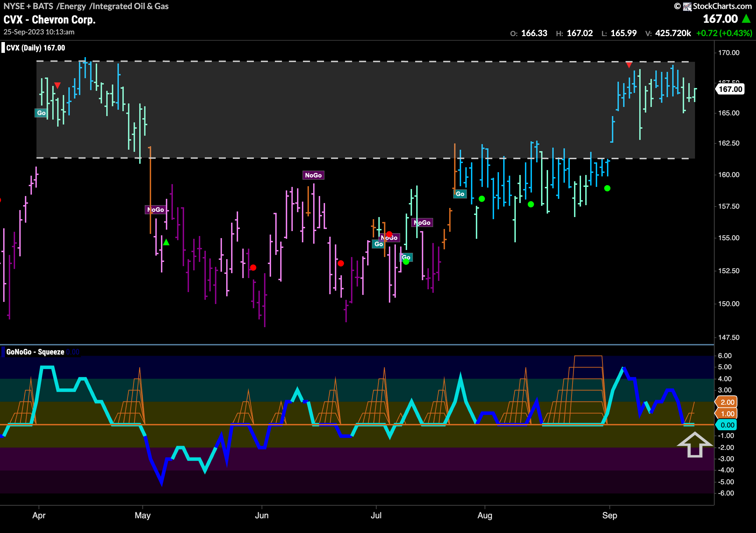
Task: Click the Jun label on the time axis
Action: pos(262,515)
